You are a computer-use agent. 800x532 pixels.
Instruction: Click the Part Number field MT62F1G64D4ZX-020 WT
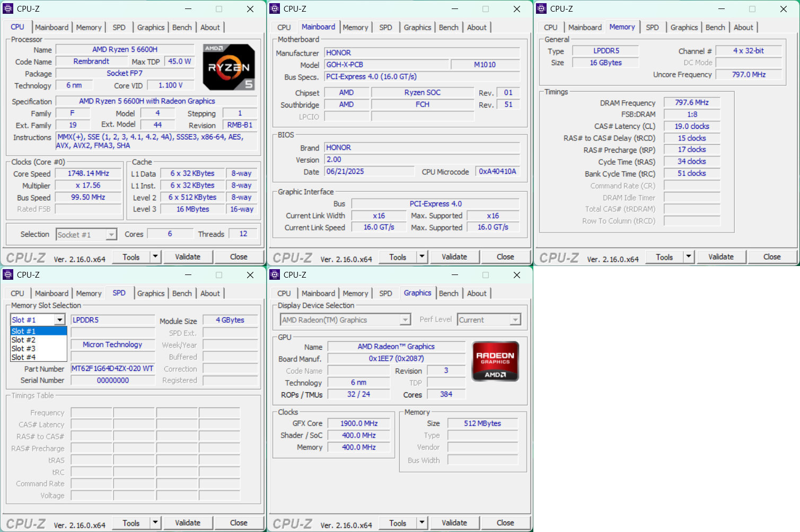pyautogui.click(x=112, y=369)
